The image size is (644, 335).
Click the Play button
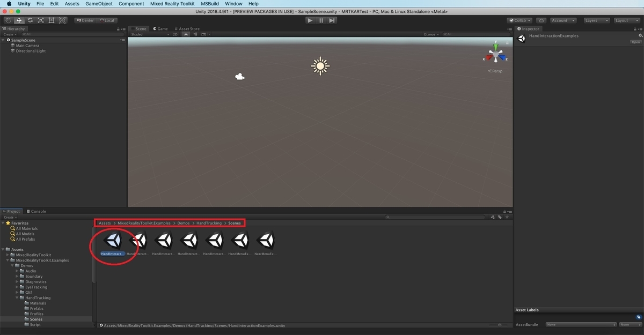[x=310, y=20]
